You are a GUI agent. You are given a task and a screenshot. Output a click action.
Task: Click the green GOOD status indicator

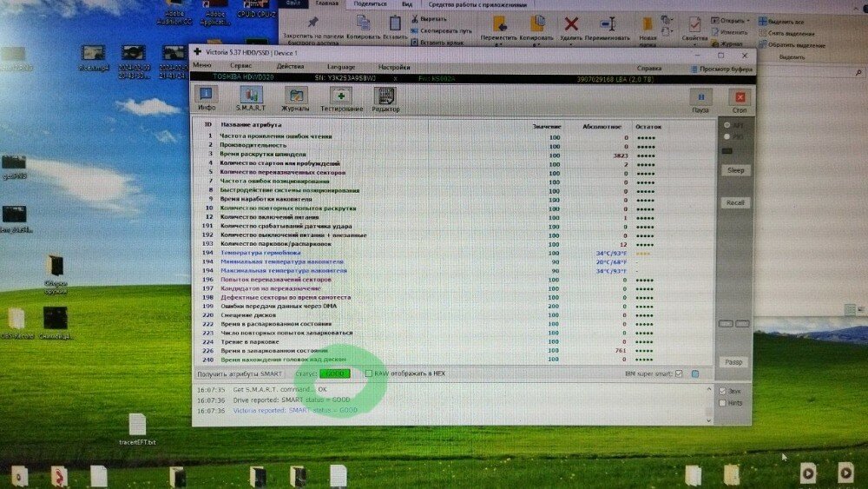coord(335,373)
